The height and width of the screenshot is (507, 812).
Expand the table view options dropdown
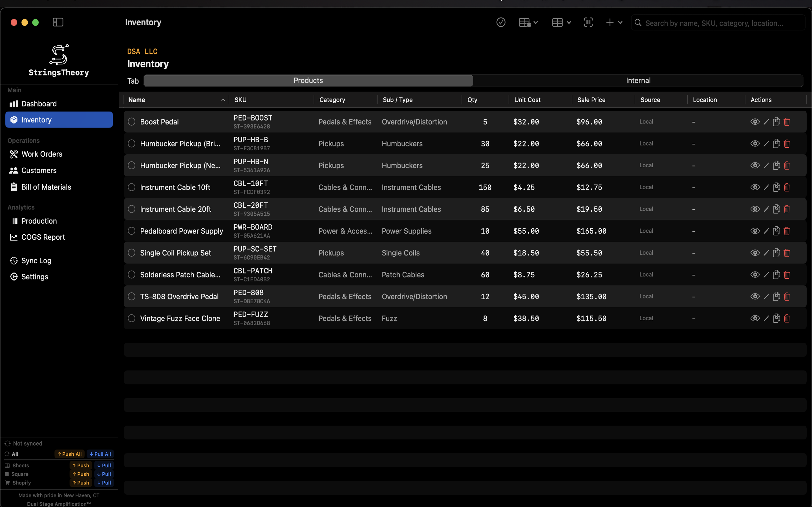[x=568, y=22]
